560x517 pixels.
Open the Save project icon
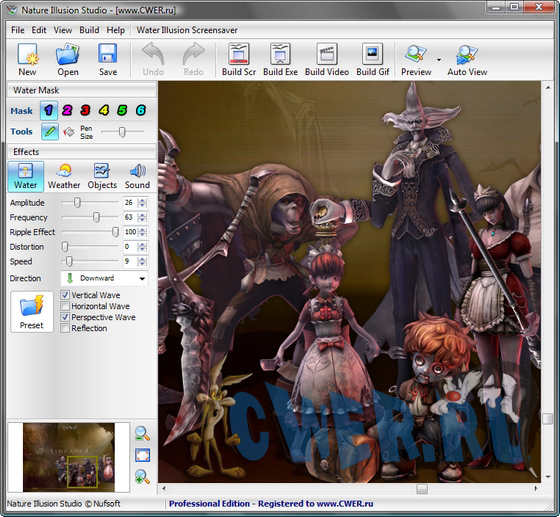[x=108, y=60]
